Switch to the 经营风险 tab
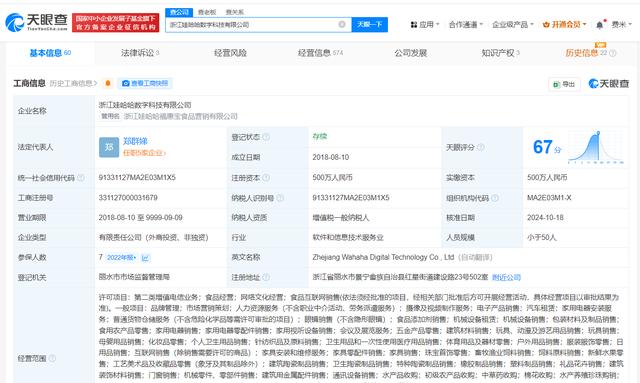This screenshot has height=383, width=640. click(230, 53)
